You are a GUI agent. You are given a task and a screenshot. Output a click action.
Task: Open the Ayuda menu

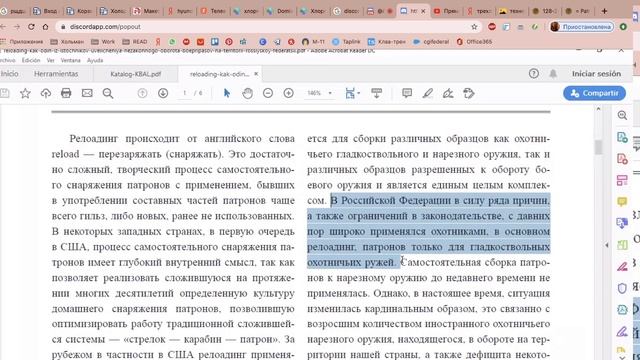95,60
